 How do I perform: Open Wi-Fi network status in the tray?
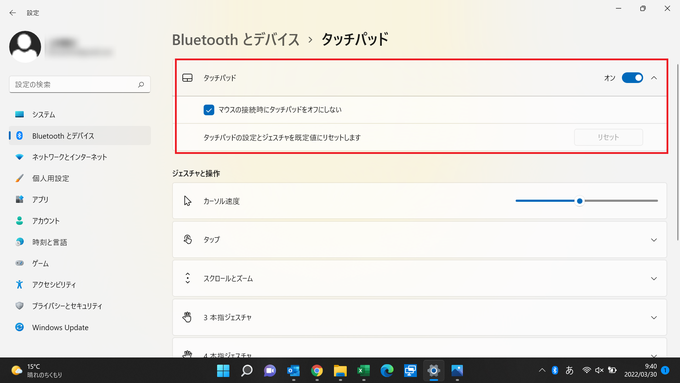pos(586,370)
